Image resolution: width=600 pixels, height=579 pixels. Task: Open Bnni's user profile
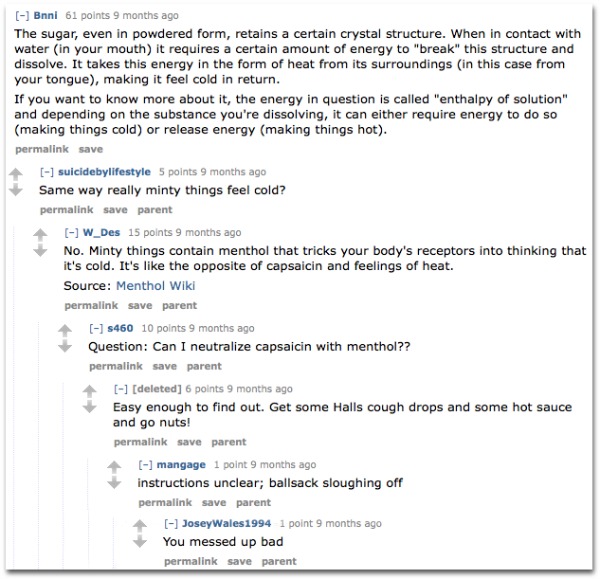pos(45,15)
